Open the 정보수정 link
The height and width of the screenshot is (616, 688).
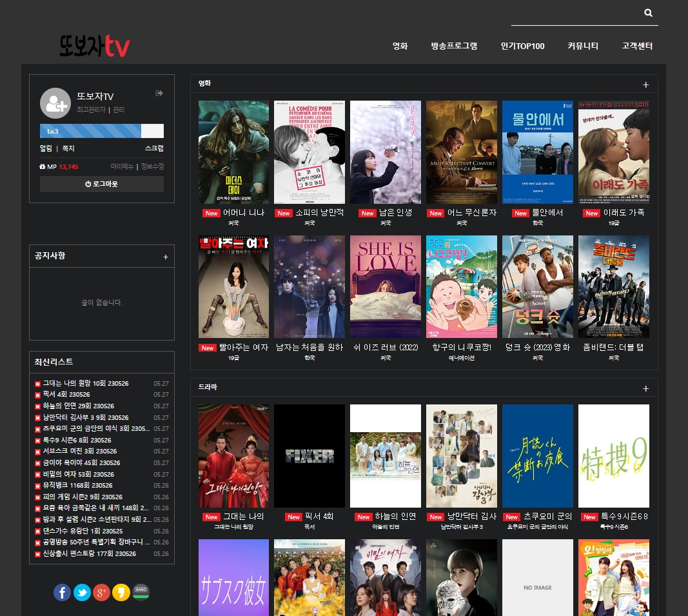[x=152, y=166]
